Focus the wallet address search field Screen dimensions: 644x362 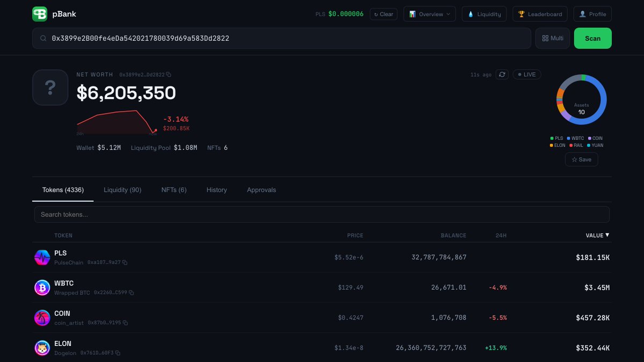tap(282, 39)
